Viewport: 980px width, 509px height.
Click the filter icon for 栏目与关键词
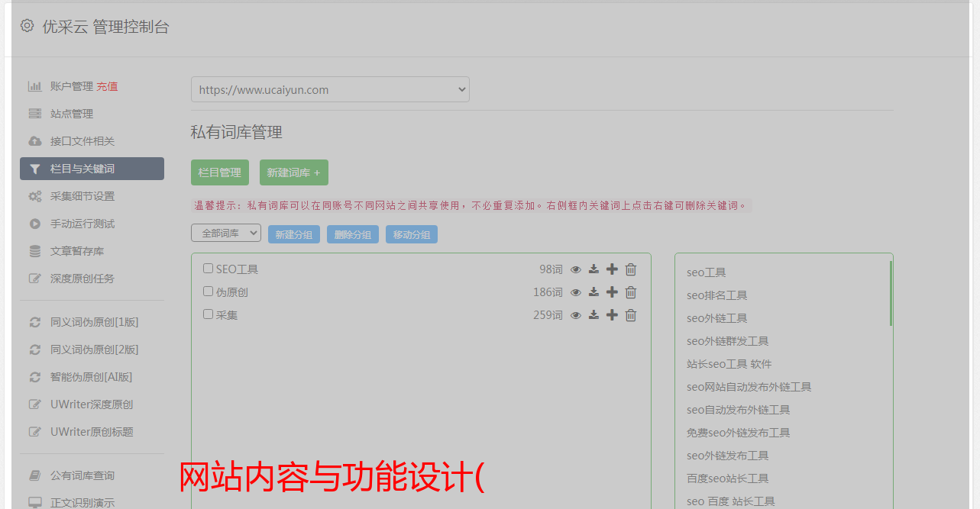click(x=34, y=169)
